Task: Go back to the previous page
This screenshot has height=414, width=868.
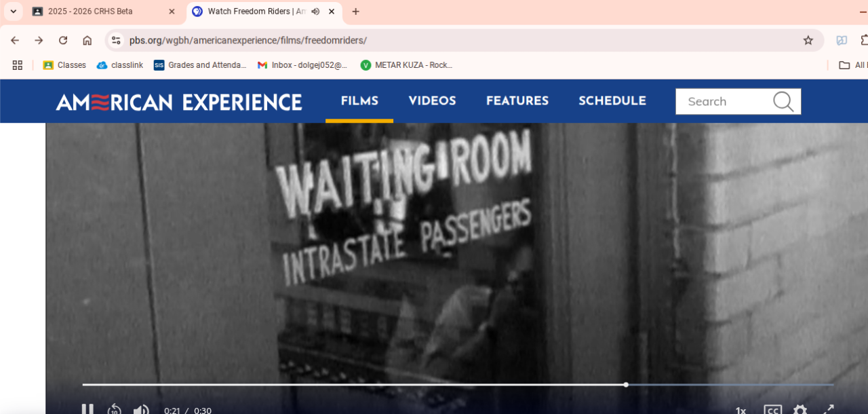Action: 15,40
